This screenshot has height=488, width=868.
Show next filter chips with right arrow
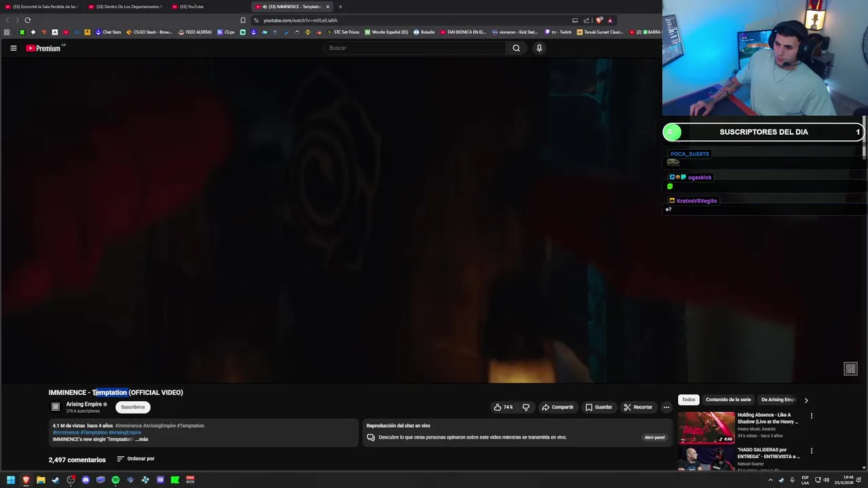coord(806,400)
